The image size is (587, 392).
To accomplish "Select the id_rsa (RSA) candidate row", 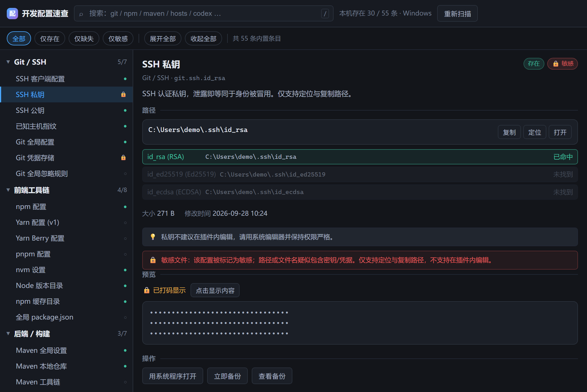I will pyautogui.click(x=360, y=157).
